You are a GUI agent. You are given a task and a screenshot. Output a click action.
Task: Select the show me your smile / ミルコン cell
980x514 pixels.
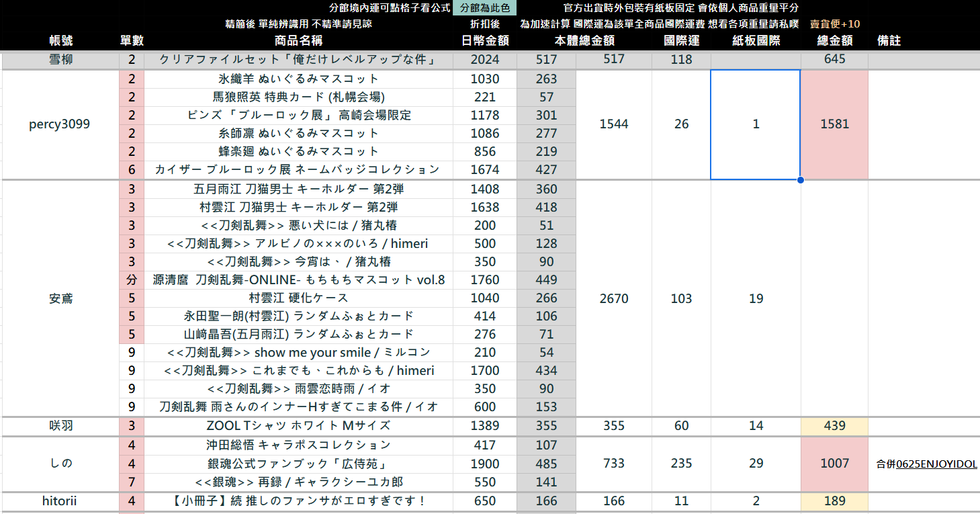[x=298, y=352]
